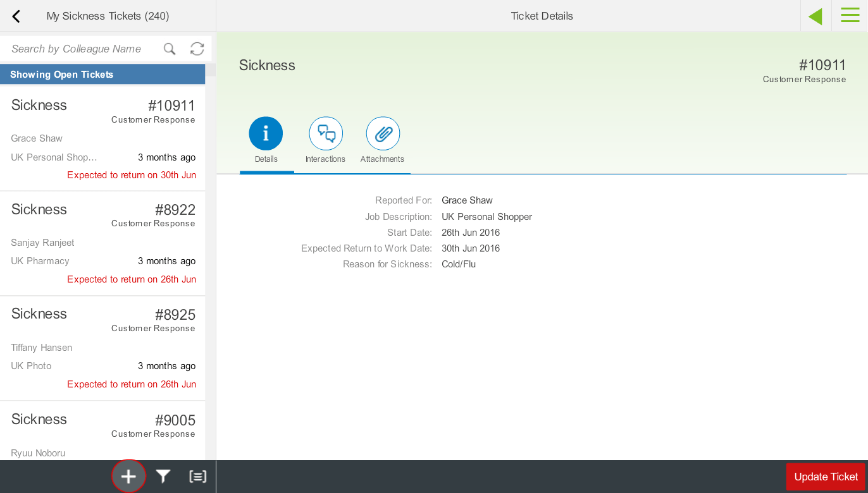Viewport: 868px width, 493px height.
Task: Click the #10911 number in details header
Action: point(822,65)
